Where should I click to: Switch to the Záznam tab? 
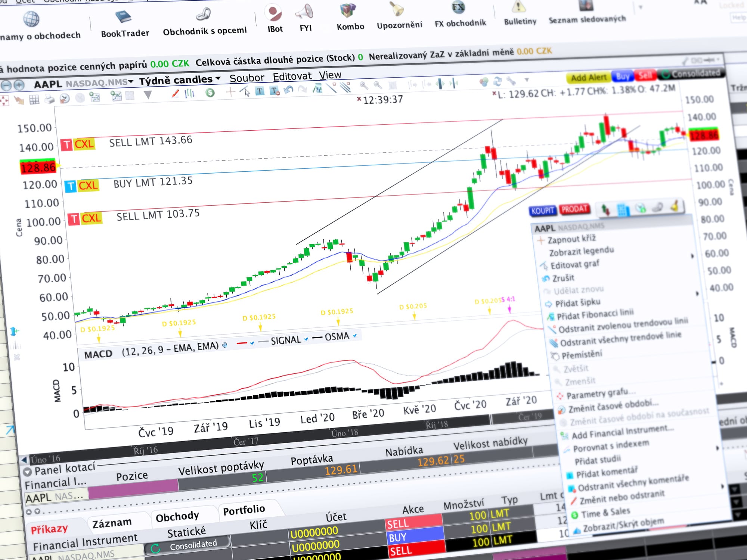coord(112,523)
